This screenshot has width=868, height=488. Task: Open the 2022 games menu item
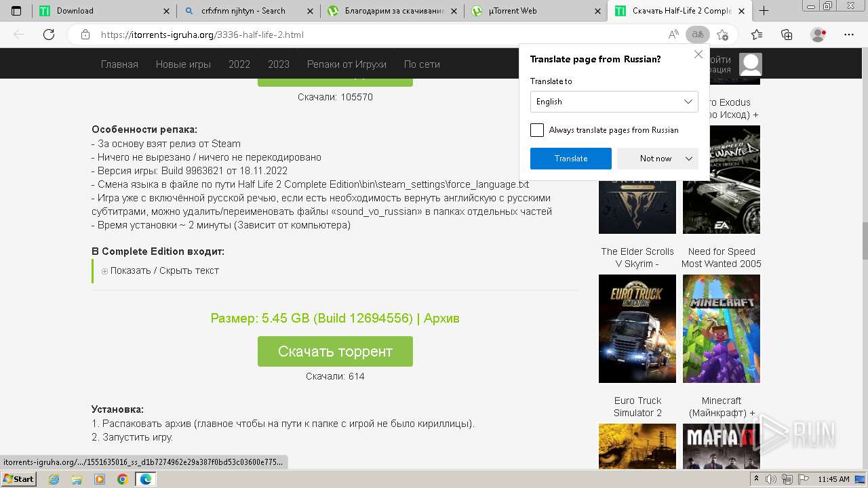pos(239,64)
